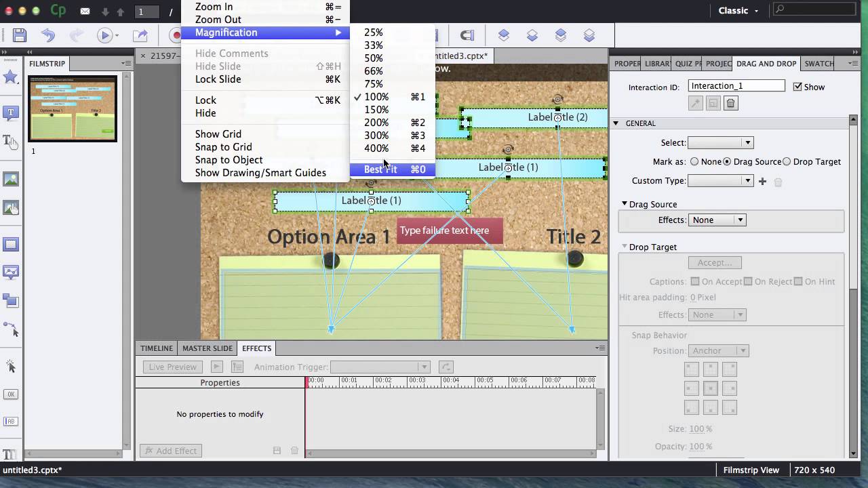Select the Text Entry Box tool

pyautogui.click(x=11, y=421)
